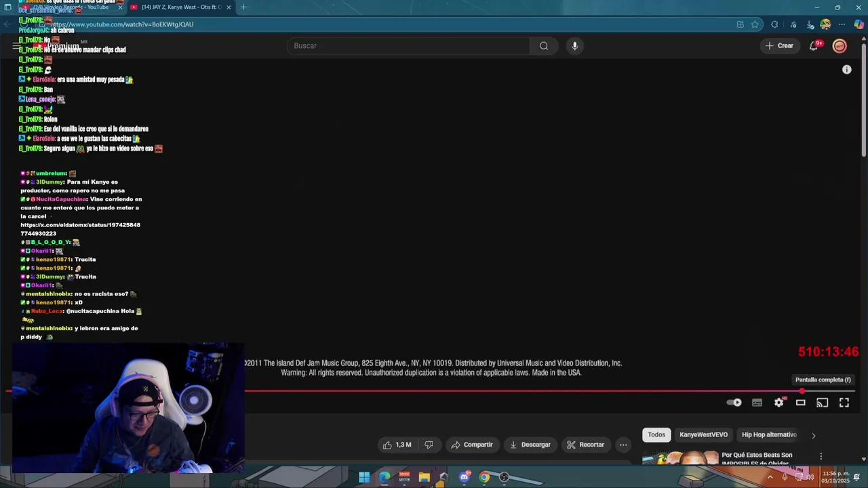Toggle subtitles captions button
The image size is (868, 488).
coord(757,403)
